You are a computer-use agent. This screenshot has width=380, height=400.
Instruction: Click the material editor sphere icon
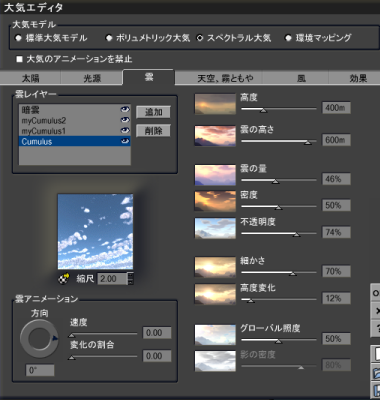(64, 279)
